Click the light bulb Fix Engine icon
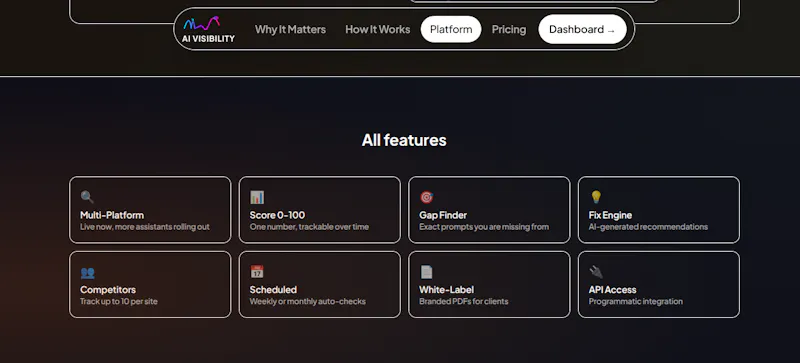Screen dimensions: 800x363 [596, 197]
